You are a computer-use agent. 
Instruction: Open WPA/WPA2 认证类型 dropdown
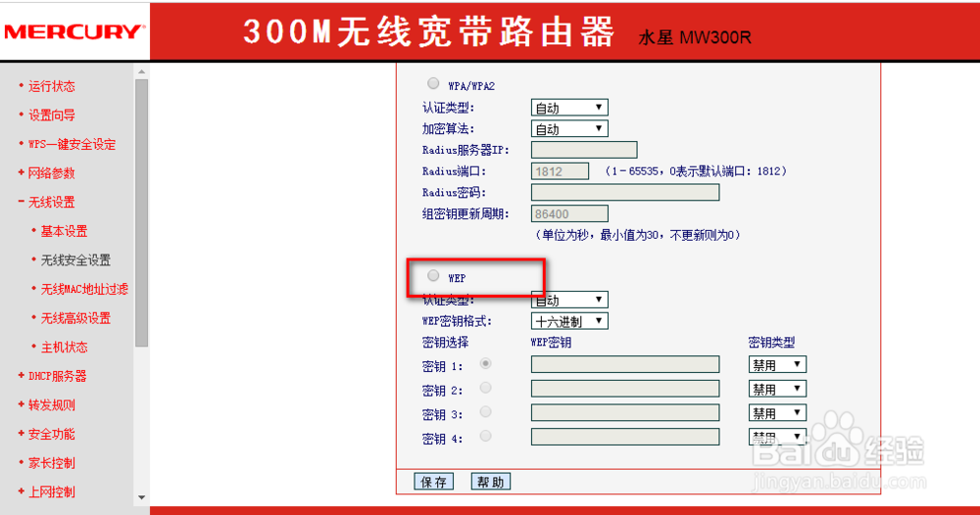pyautogui.click(x=569, y=108)
